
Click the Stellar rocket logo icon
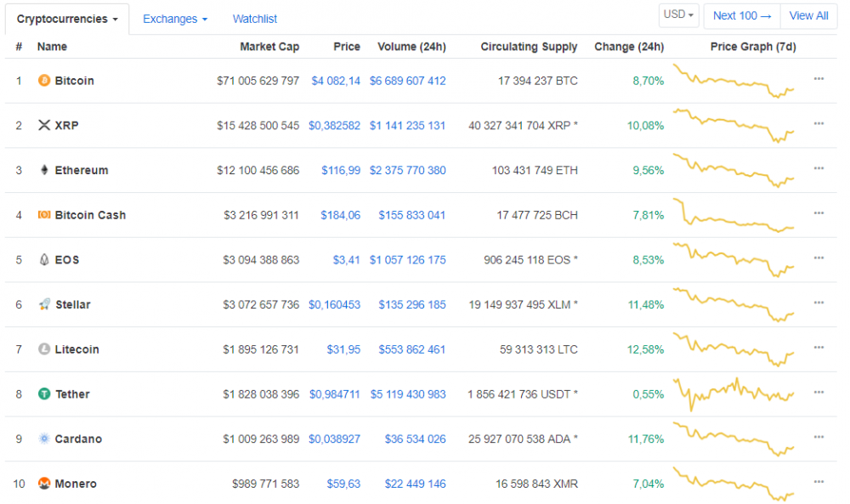point(44,304)
